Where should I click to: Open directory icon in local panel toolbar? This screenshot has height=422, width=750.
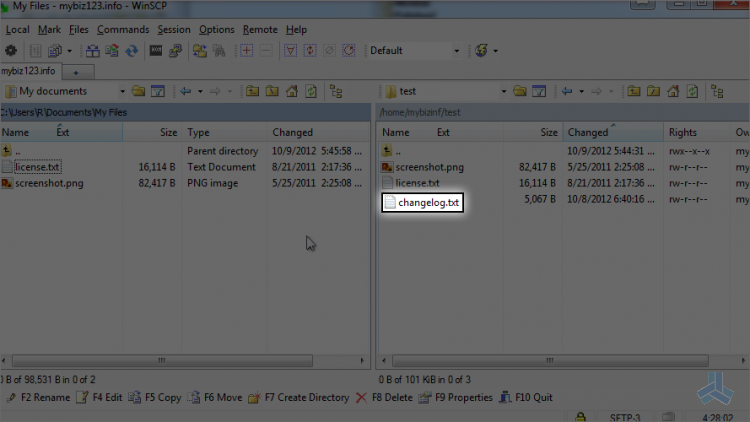click(138, 91)
